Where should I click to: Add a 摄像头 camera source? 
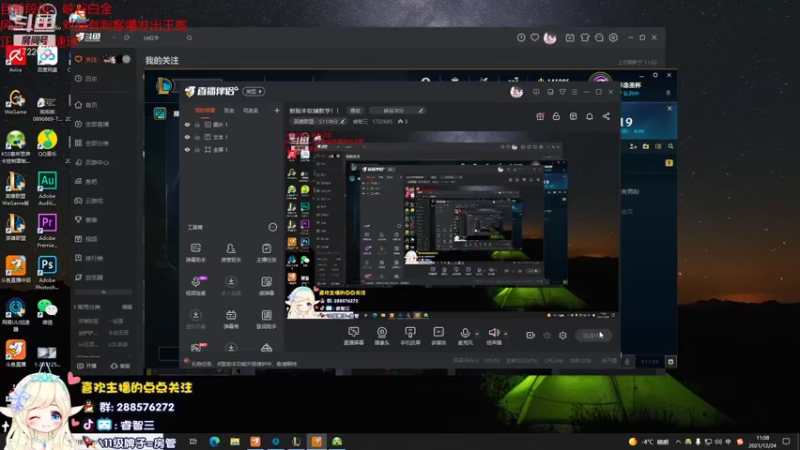coord(382,336)
